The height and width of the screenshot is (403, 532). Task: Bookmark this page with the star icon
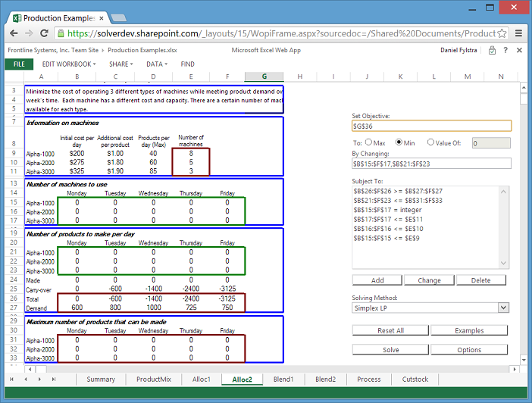(500, 33)
